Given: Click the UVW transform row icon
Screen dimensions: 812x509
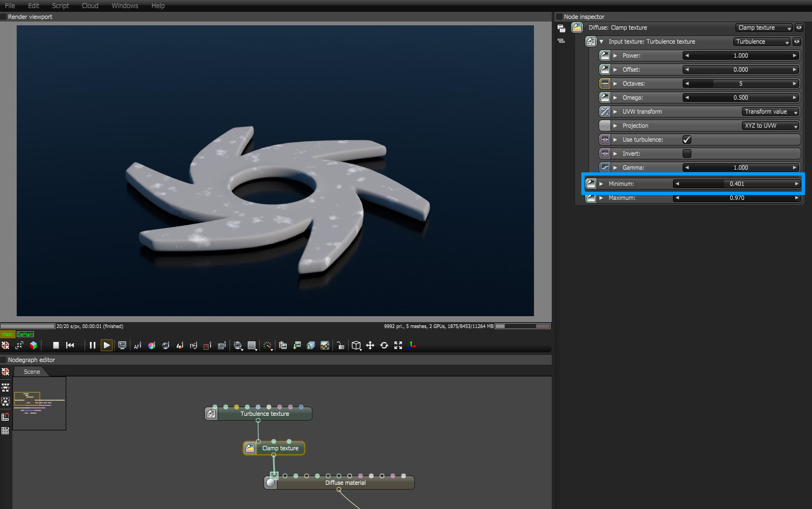Looking at the screenshot, I should 605,111.
